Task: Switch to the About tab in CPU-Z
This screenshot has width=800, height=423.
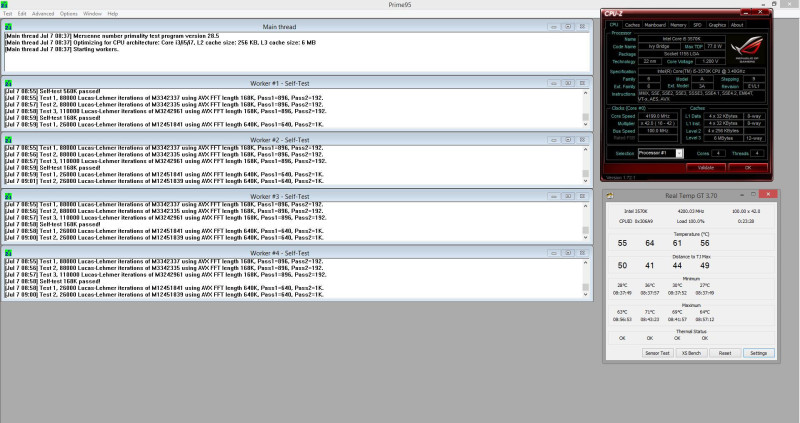Action: tap(737, 24)
